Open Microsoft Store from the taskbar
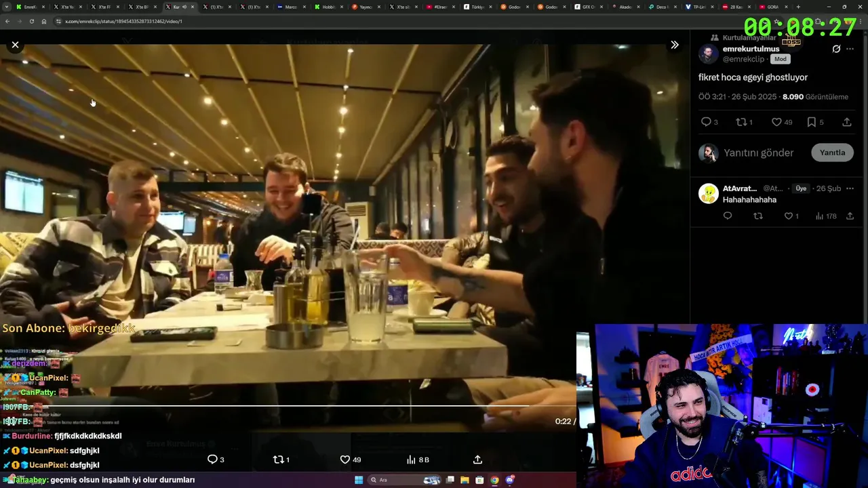Viewport: 868px width, 488px height. pos(479,480)
